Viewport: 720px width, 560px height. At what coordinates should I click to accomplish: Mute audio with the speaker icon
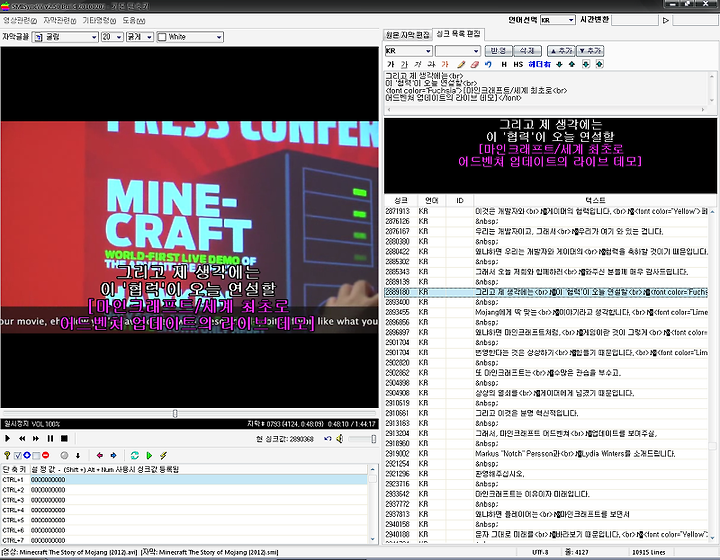coord(340,439)
